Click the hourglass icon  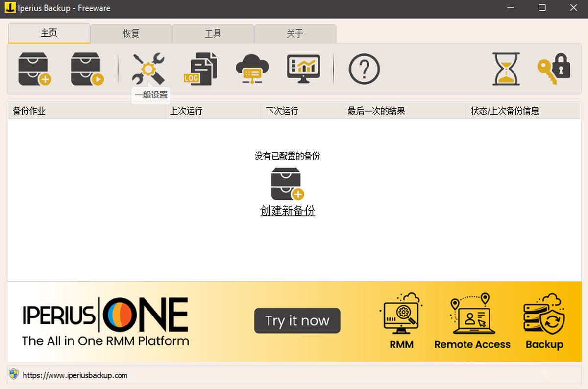click(x=506, y=69)
